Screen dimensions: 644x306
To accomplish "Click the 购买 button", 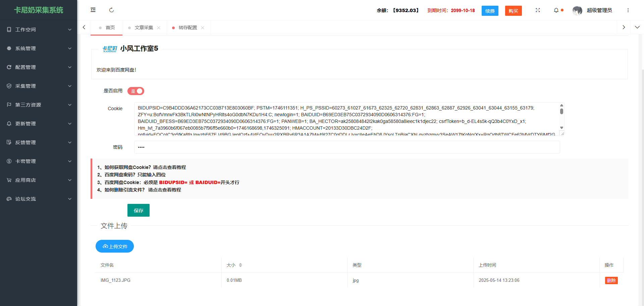I will point(514,11).
